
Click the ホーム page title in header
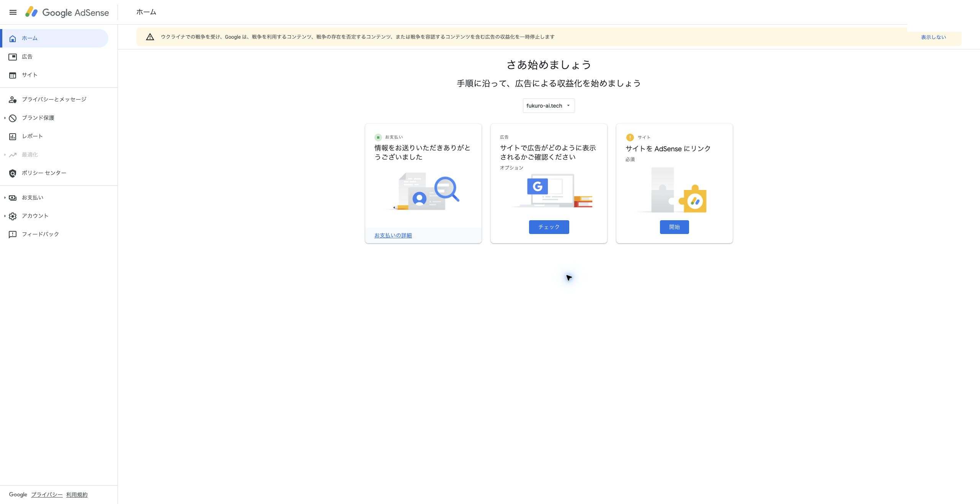click(x=146, y=12)
